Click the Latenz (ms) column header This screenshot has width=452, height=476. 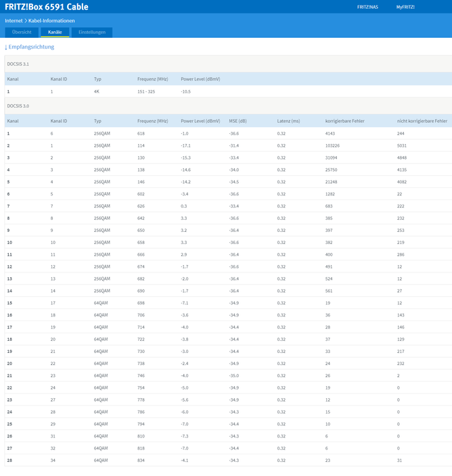(288, 121)
